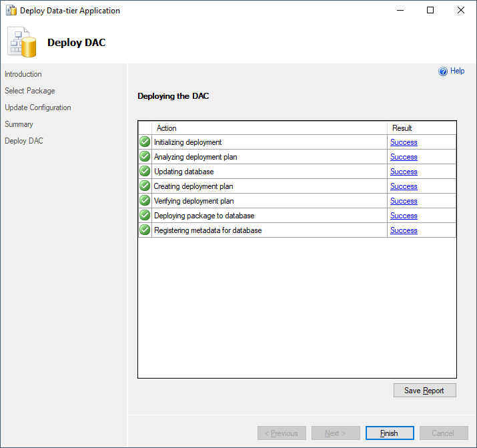Go to the Select Package step
477x448 pixels.
click(30, 91)
